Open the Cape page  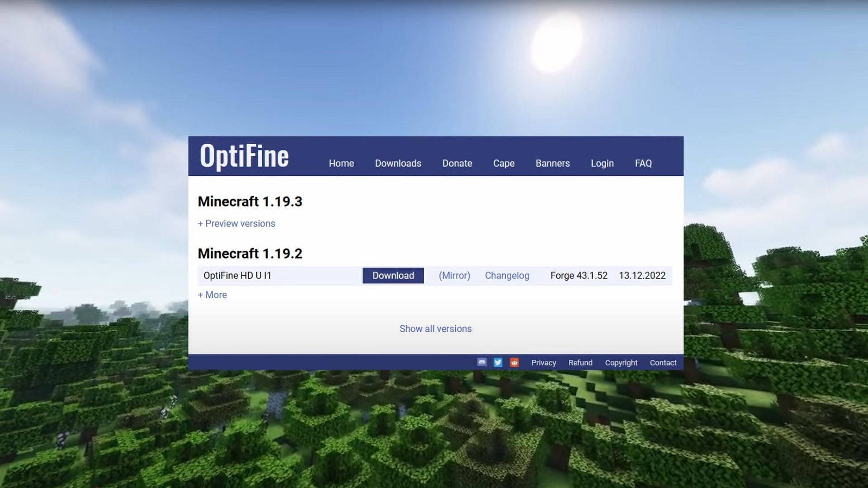pos(504,163)
